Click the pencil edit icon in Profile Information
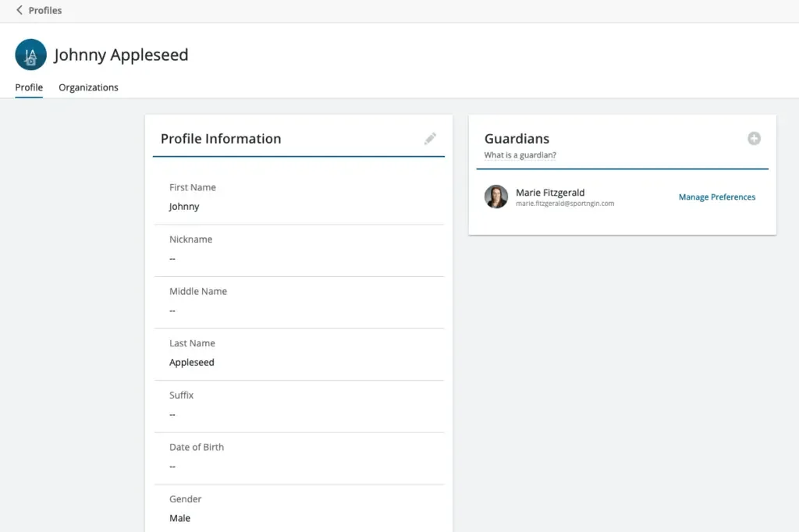This screenshot has height=532, width=799. click(x=430, y=139)
